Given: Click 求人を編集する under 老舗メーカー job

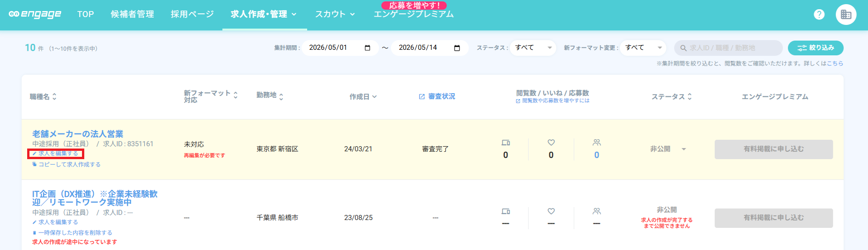Looking at the screenshot, I should click(55, 154).
